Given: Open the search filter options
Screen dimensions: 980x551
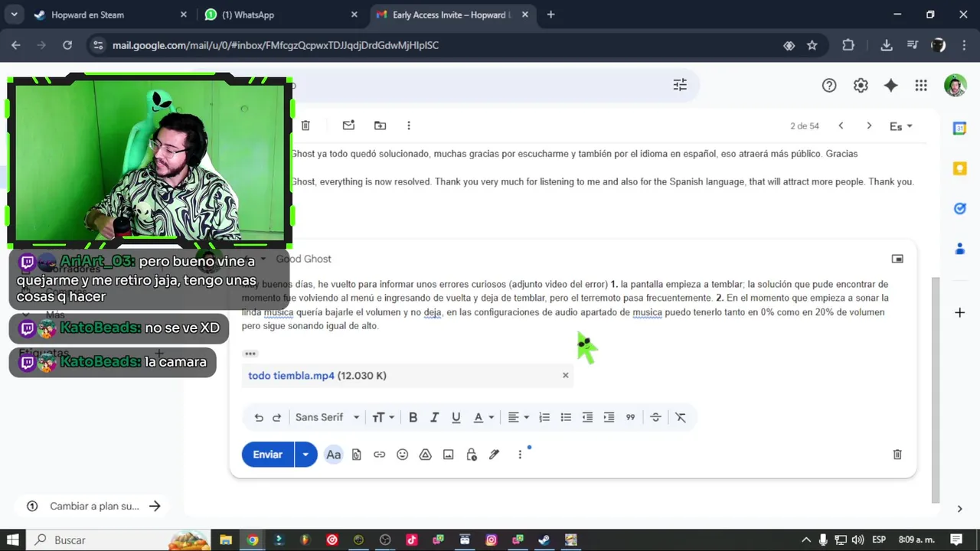Looking at the screenshot, I should (680, 85).
